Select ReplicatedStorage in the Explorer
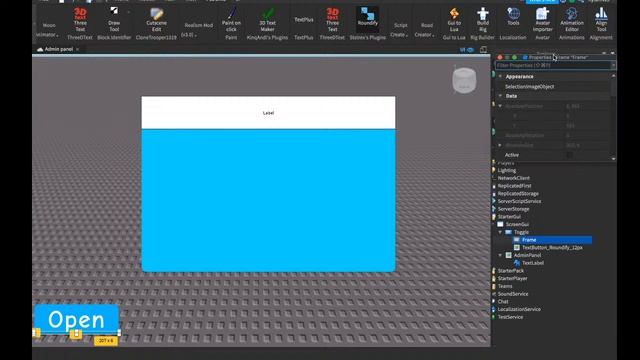Viewport: 640px width, 360px height. click(518, 193)
